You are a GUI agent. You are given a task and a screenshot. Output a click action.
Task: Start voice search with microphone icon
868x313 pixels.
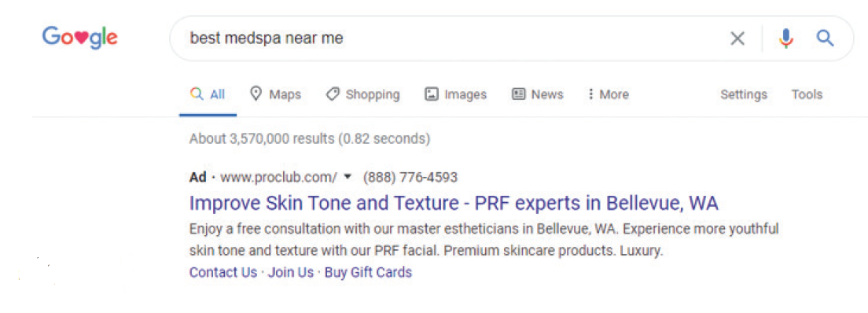pyautogui.click(x=785, y=39)
